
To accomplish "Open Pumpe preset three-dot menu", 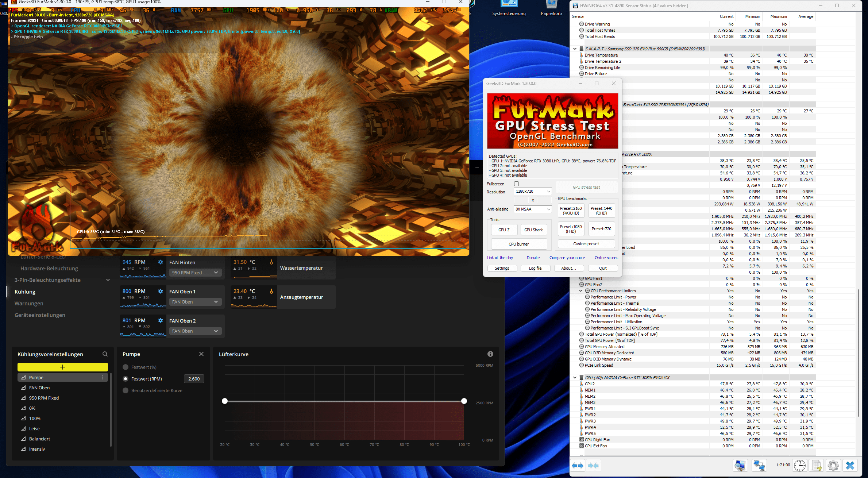I will point(102,377).
